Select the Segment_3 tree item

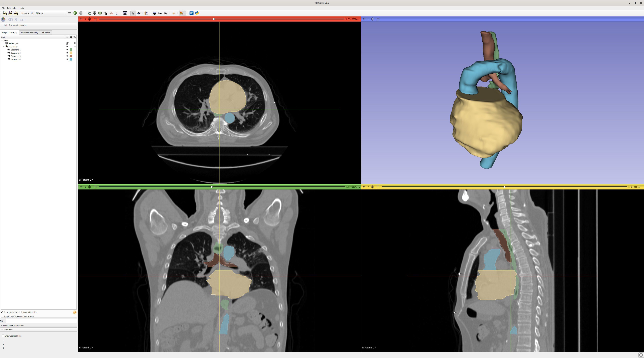pyautogui.click(x=15, y=56)
